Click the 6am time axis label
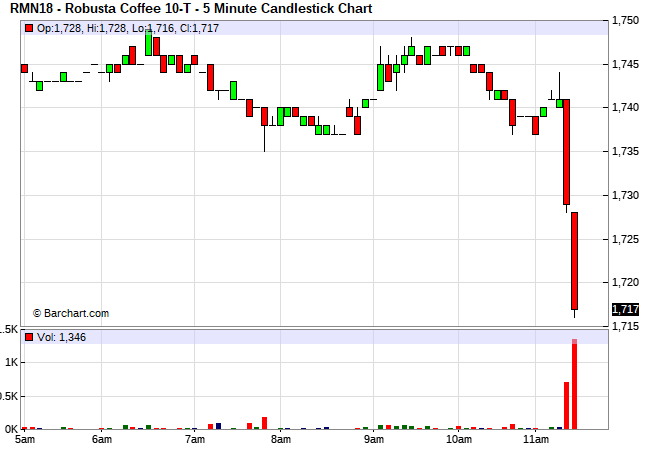 coord(102,439)
